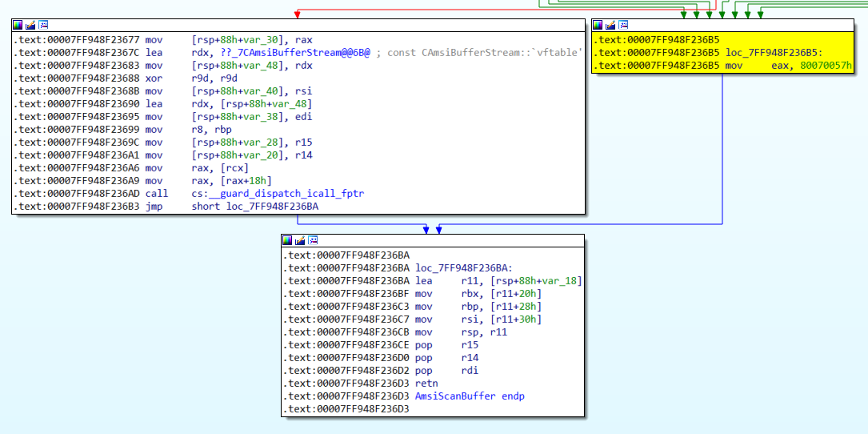This screenshot has height=434, width=868.
Task: Click the edit comment icon on the top-left block
Action: pyautogui.click(x=30, y=26)
